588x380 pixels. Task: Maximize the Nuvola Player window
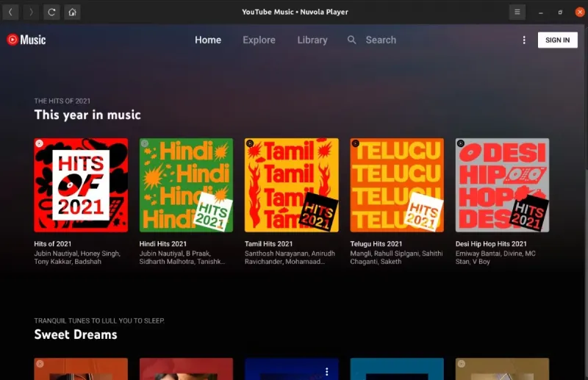click(x=560, y=12)
